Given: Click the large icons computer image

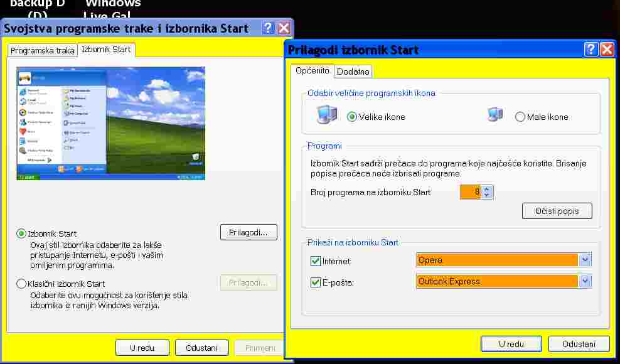Looking at the screenshot, I should tap(326, 115).
